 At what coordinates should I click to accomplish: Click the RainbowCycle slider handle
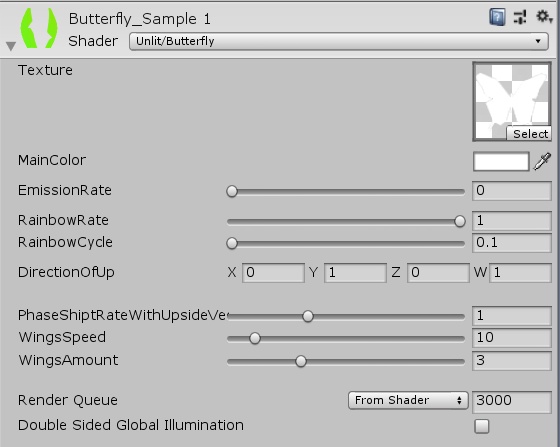click(232, 243)
